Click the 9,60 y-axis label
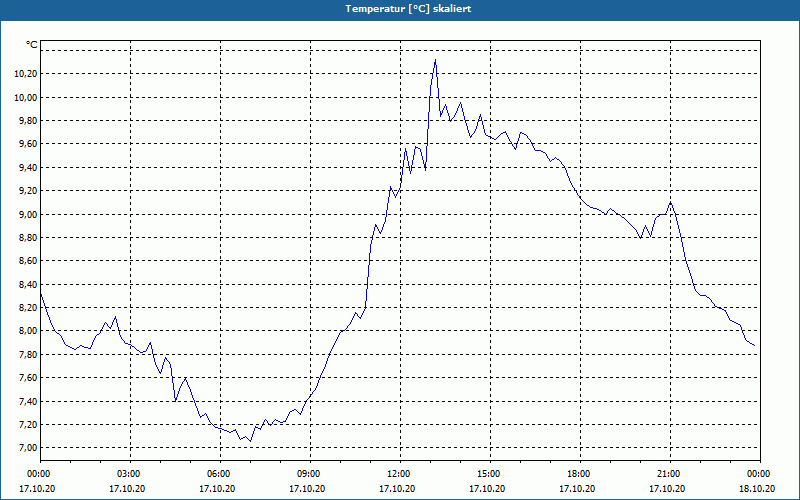Image resolution: width=800 pixels, height=500 pixels. pos(28,144)
